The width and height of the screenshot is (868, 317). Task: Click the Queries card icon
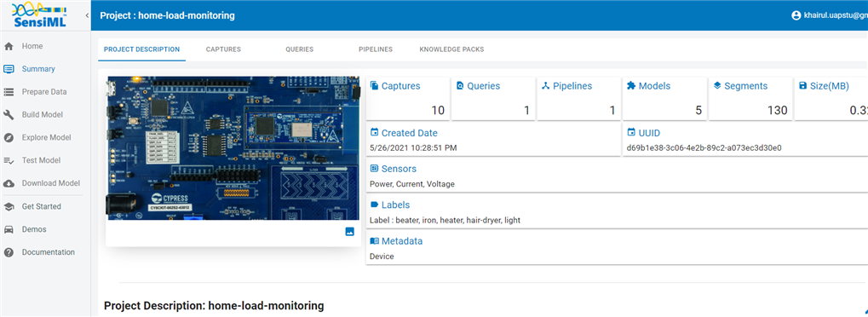tap(460, 86)
